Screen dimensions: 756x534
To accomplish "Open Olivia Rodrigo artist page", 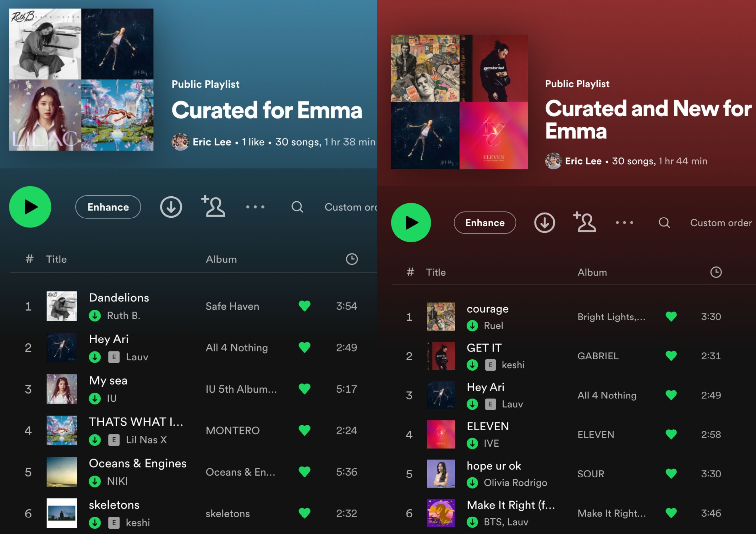I will click(515, 482).
